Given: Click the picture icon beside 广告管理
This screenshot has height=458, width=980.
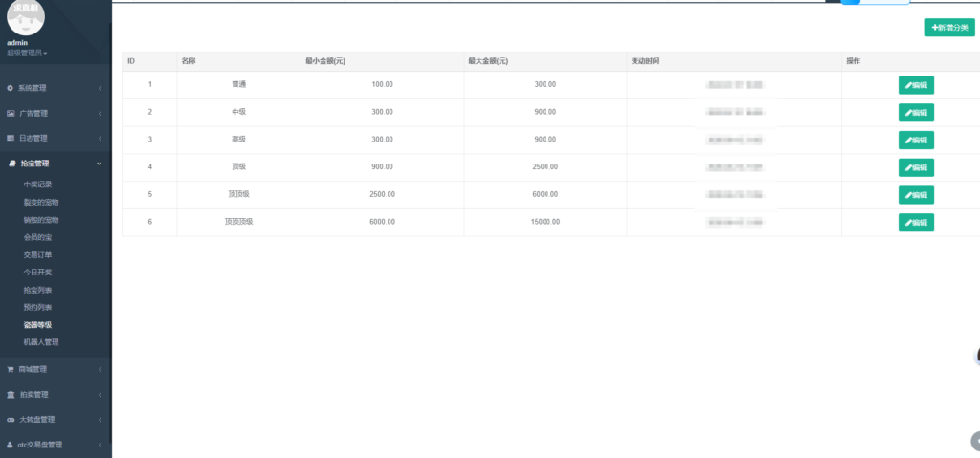Looking at the screenshot, I should (11, 113).
